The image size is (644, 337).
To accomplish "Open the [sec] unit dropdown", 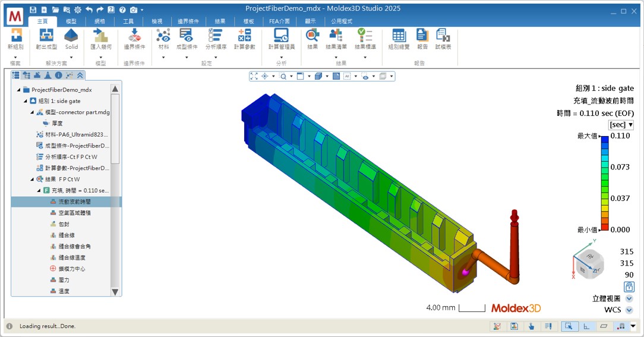I will [x=621, y=125].
